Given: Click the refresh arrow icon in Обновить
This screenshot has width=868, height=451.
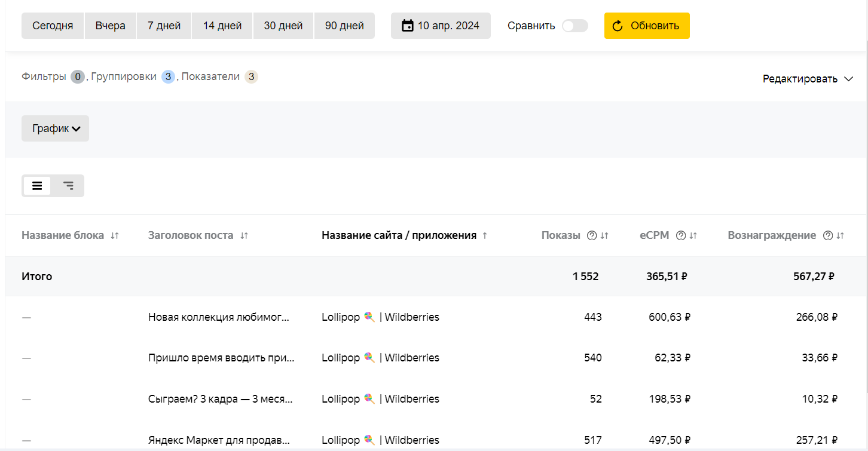Looking at the screenshot, I should click(x=618, y=26).
